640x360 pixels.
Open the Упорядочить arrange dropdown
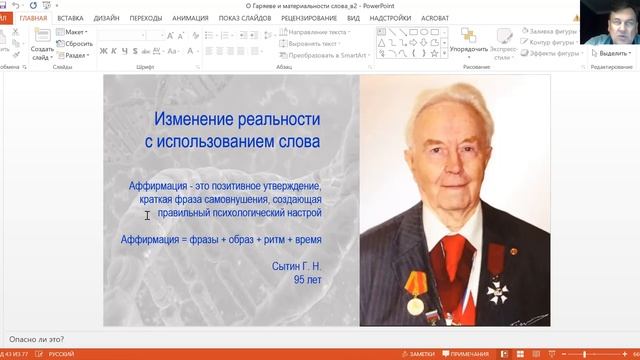(469, 43)
